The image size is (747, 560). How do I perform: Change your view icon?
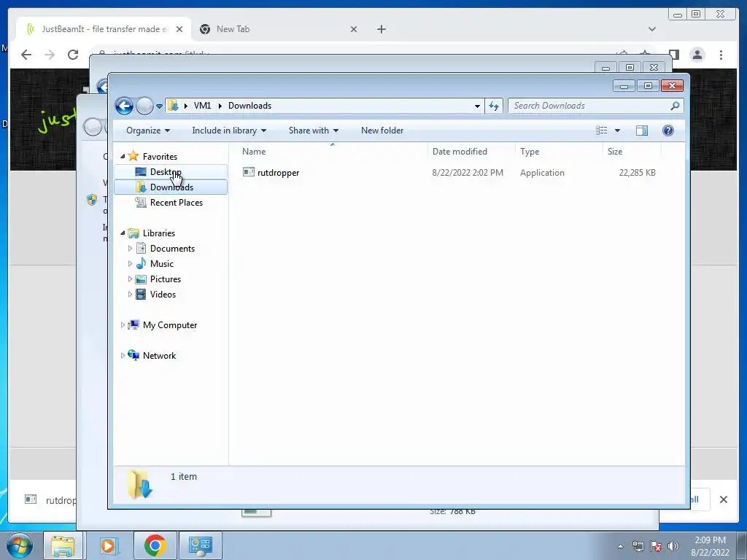[x=602, y=131]
